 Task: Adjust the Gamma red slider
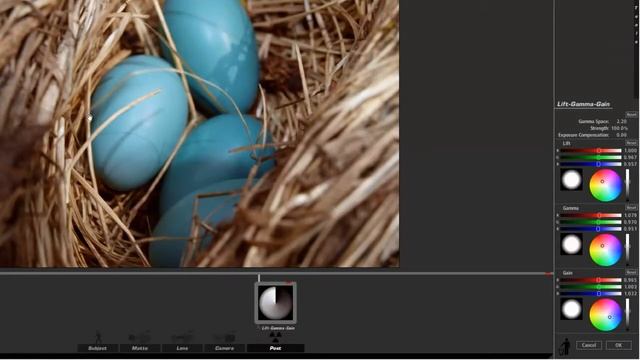tap(591, 215)
